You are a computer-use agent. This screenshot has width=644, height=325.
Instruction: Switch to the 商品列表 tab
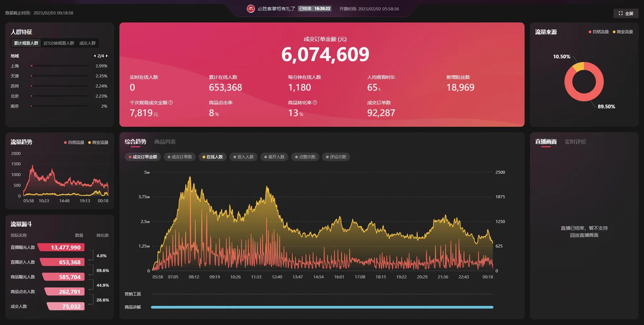[165, 142]
